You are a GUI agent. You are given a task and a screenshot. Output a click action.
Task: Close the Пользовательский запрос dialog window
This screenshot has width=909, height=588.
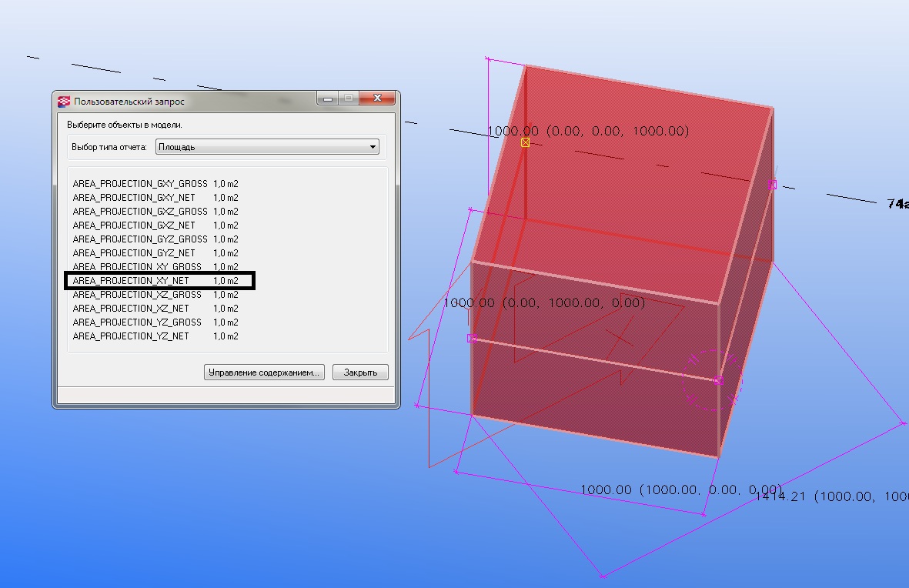click(378, 99)
